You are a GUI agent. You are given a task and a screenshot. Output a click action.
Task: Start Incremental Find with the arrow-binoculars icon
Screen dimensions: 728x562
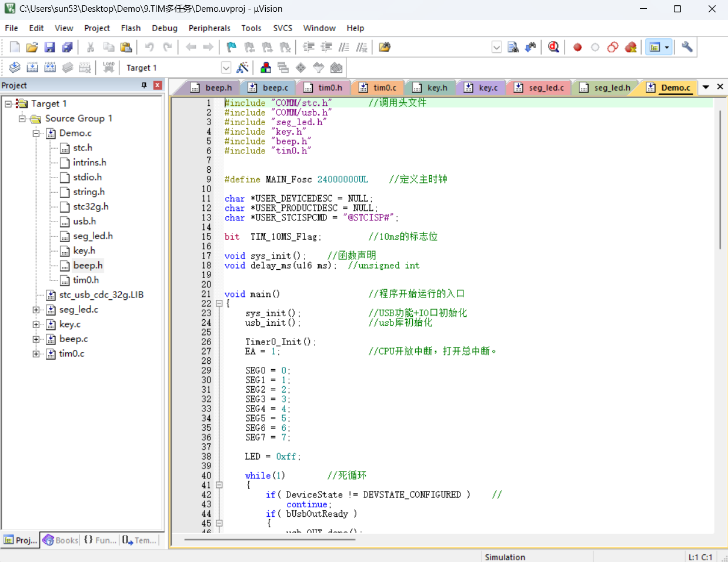coord(530,47)
